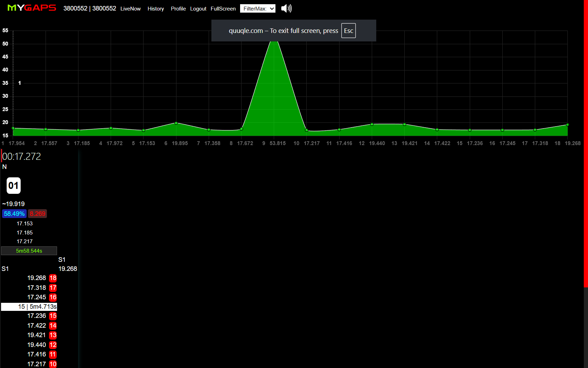
Task: Toggle FullScreen mode
Action: coord(223,9)
